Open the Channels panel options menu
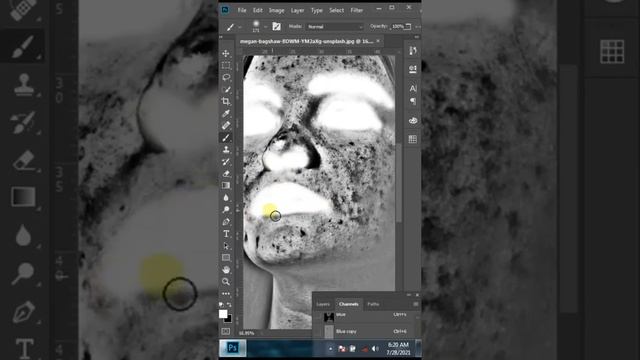The width and height of the screenshot is (640, 360). coord(416,304)
